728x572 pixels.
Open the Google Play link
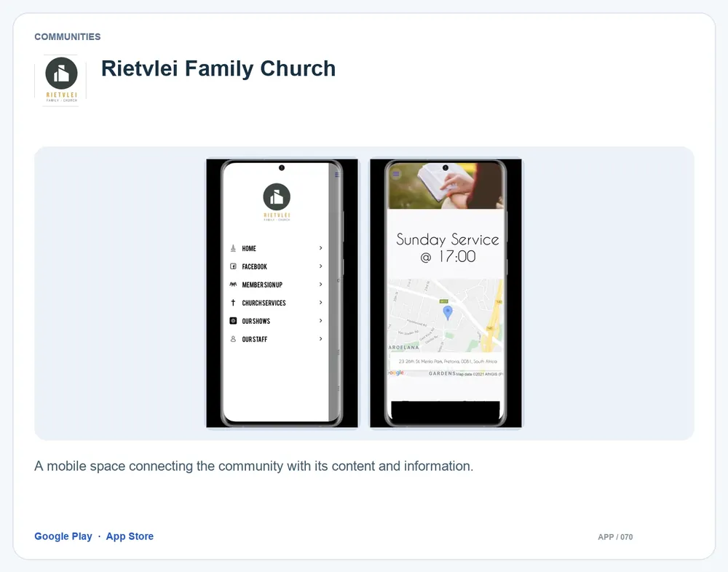coord(63,536)
